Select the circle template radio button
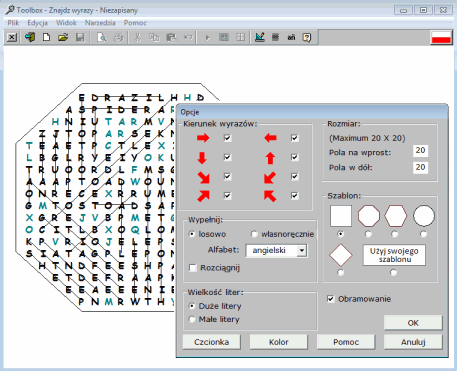The image size is (457, 371). [423, 234]
